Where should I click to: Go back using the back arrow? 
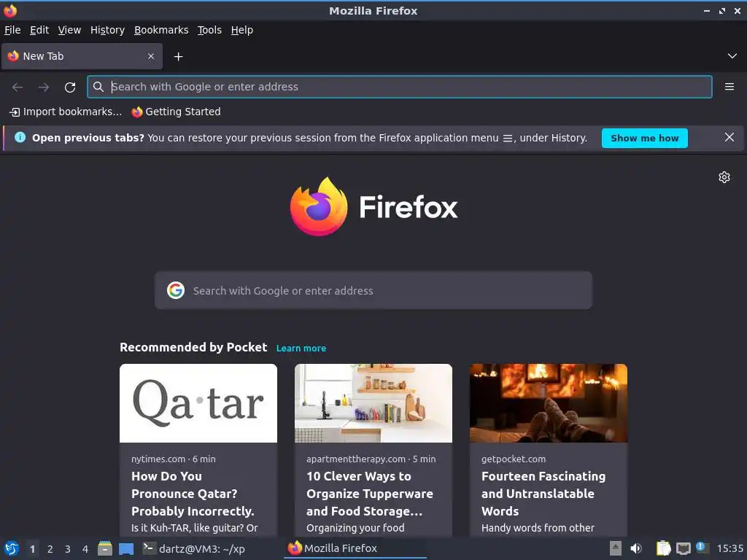coord(18,87)
